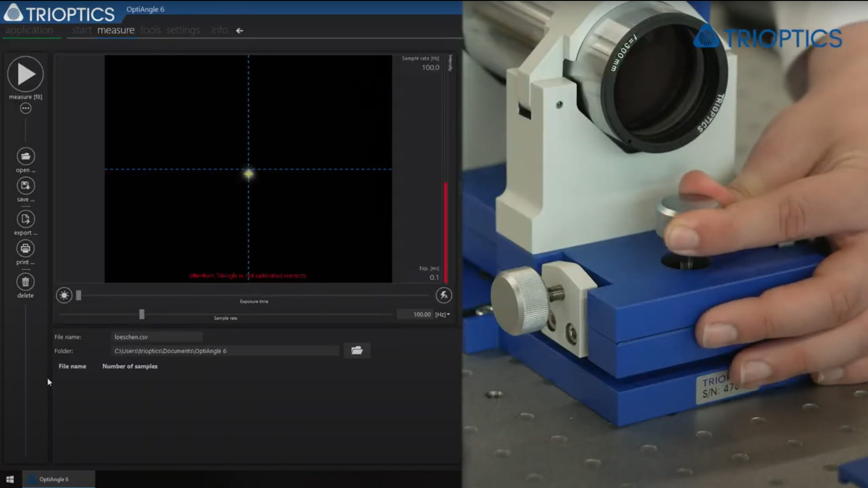This screenshot has width=868, height=488.
Task: Click the export icon
Action: coord(25,219)
